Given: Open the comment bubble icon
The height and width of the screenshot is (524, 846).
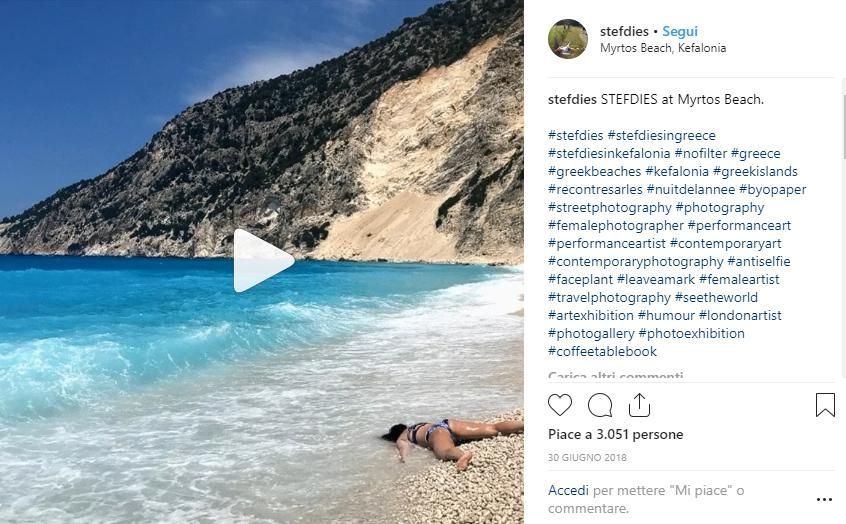Looking at the screenshot, I should 600,405.
